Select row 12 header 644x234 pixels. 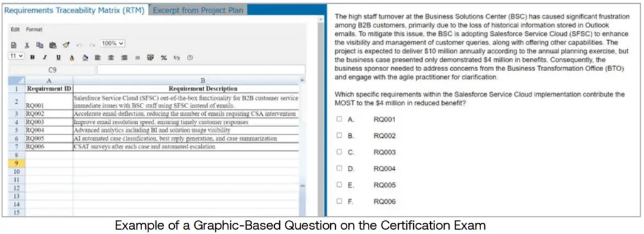[x=17, y=187]
